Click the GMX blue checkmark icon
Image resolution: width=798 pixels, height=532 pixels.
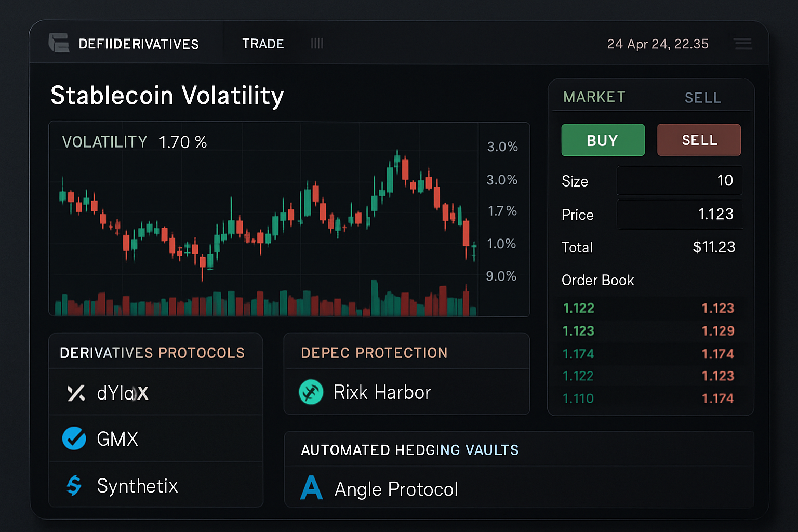[x=74, y=438]
